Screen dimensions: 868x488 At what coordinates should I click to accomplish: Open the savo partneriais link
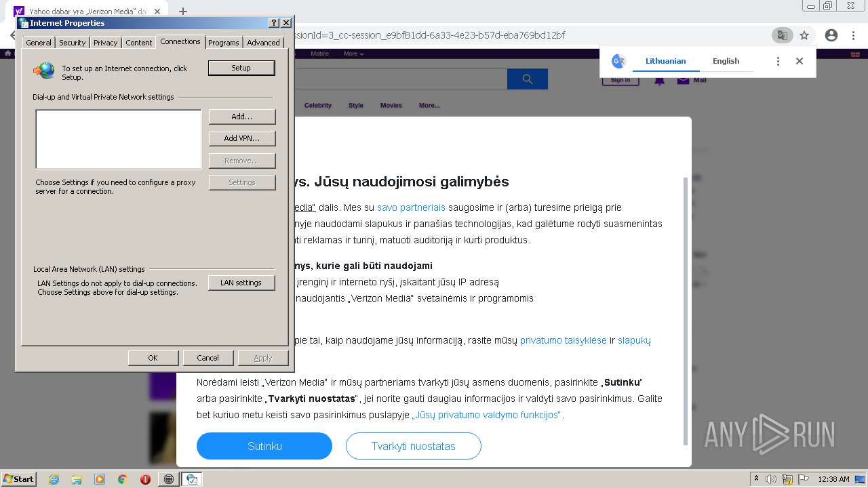411,207
